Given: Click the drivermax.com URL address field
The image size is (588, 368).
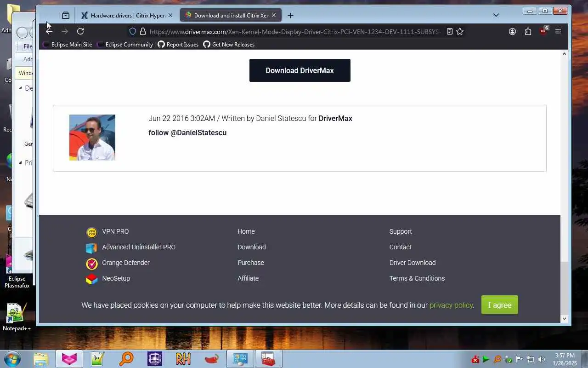Looking at the screenshot, I should point(294,32).
